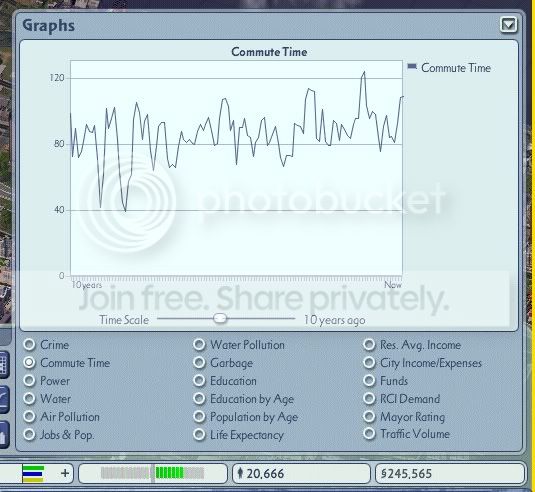Open the graphs view sidebar icon

point(4,400)
